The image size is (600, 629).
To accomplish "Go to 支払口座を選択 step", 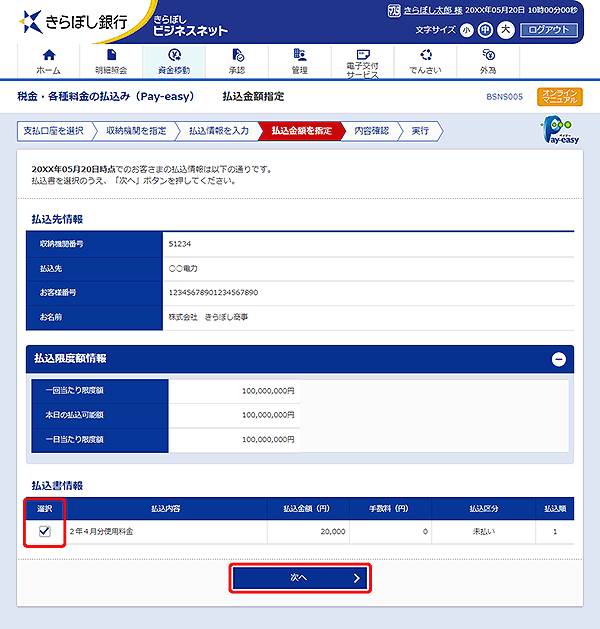I will tap(53, 131).
